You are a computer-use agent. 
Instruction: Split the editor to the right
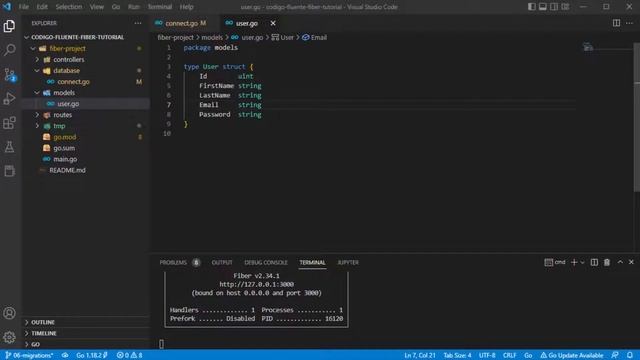(x=616, y=23)
